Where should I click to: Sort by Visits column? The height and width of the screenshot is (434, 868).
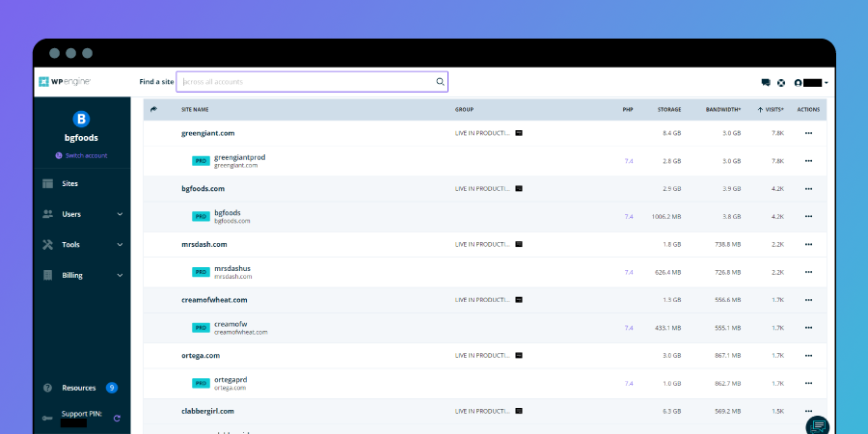771,110
